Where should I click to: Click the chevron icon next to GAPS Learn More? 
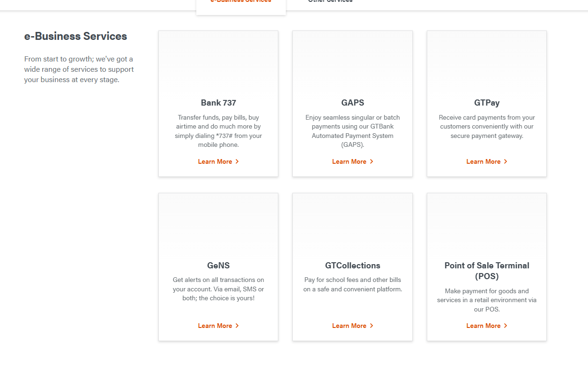pos(372,161)
